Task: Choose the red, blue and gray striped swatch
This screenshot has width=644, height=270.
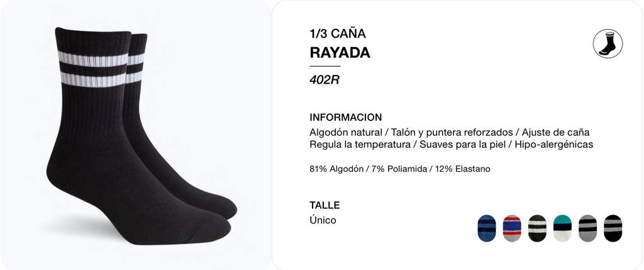Action: pos(512,228)
